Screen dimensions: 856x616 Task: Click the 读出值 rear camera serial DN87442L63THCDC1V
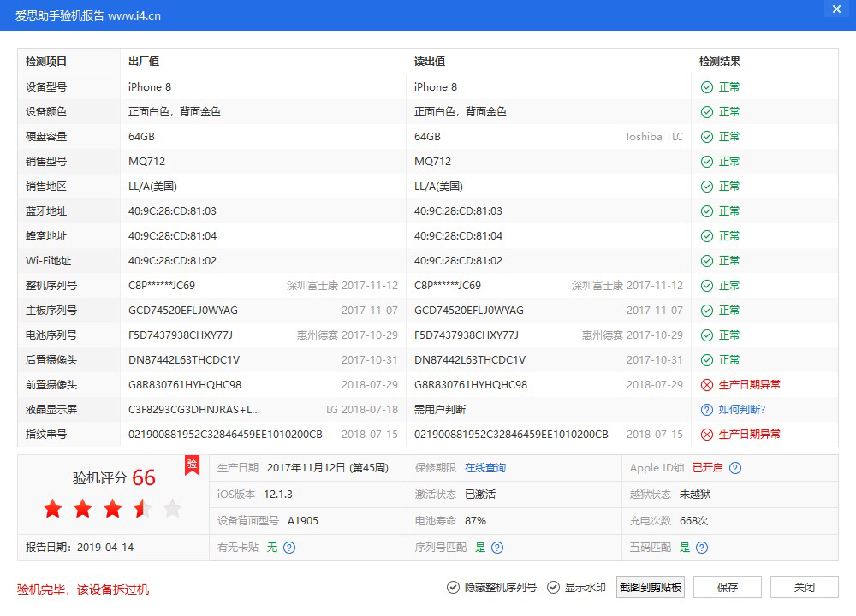[x=469, y=360]
